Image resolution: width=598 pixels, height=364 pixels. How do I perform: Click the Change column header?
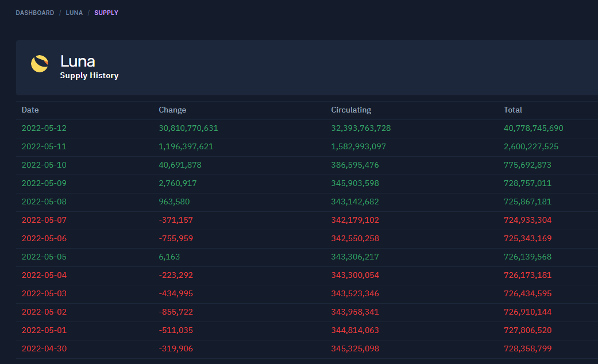point(172,110)
